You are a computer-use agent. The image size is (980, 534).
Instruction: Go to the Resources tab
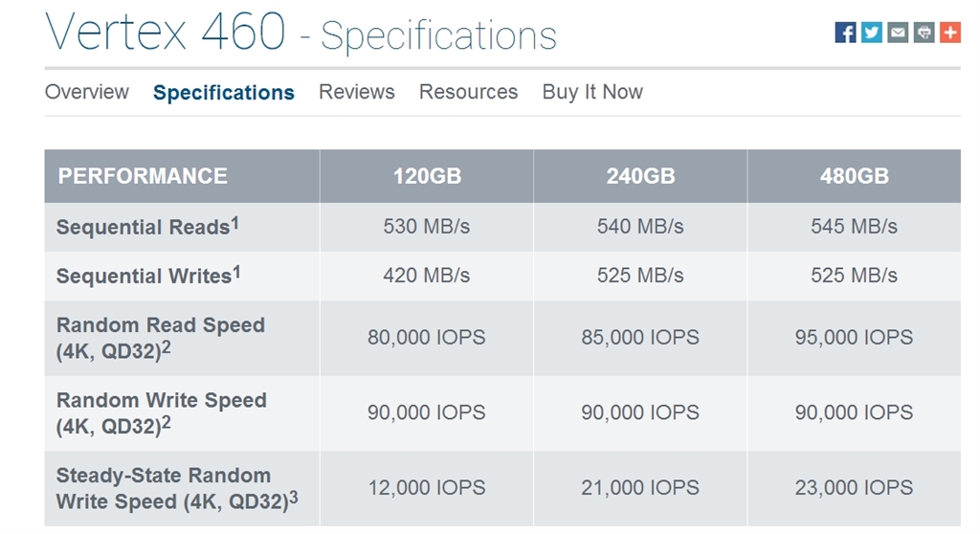[468, 92]
